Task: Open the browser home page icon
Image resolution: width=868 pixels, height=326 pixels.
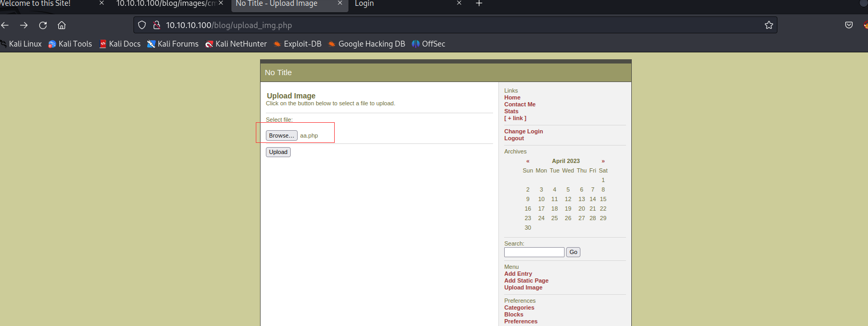Action: [x=61, y=25]
